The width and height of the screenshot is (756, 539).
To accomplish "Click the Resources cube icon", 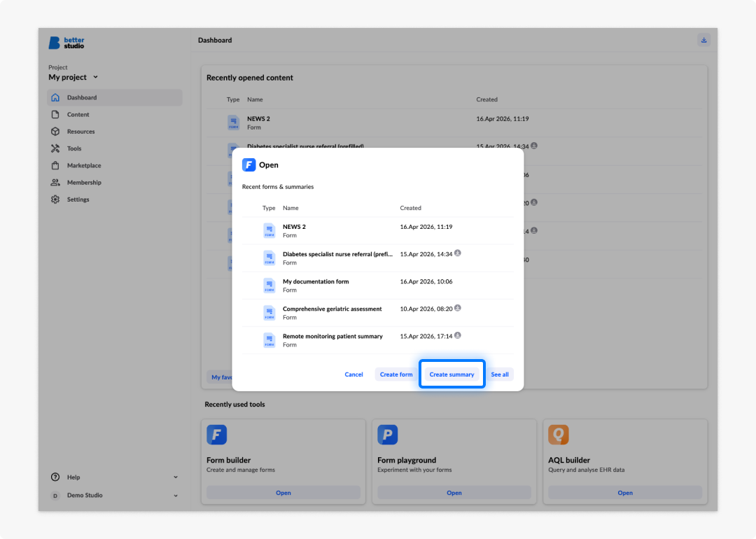I will 55,131.
